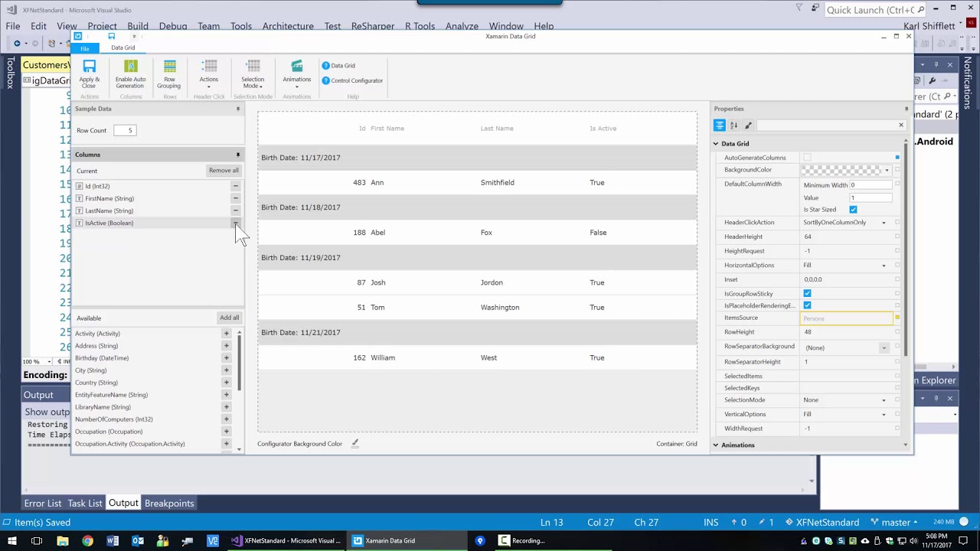Expand the Animations property category
Viewport: 980px width, 551px height.
[716, 445]
